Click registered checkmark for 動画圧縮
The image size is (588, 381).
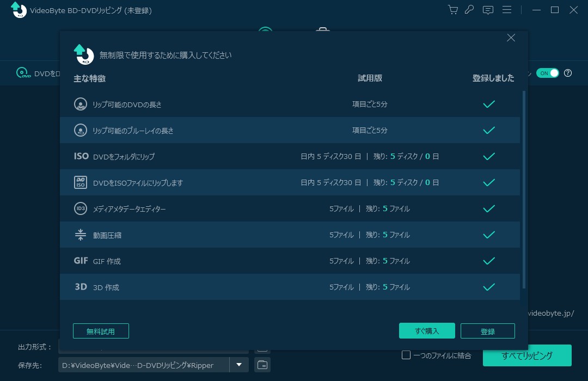tap(489, 235)
